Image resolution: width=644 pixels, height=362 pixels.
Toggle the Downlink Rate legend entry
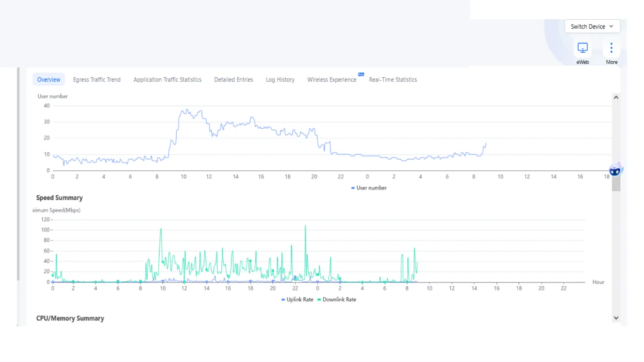[x=337, y=299]
